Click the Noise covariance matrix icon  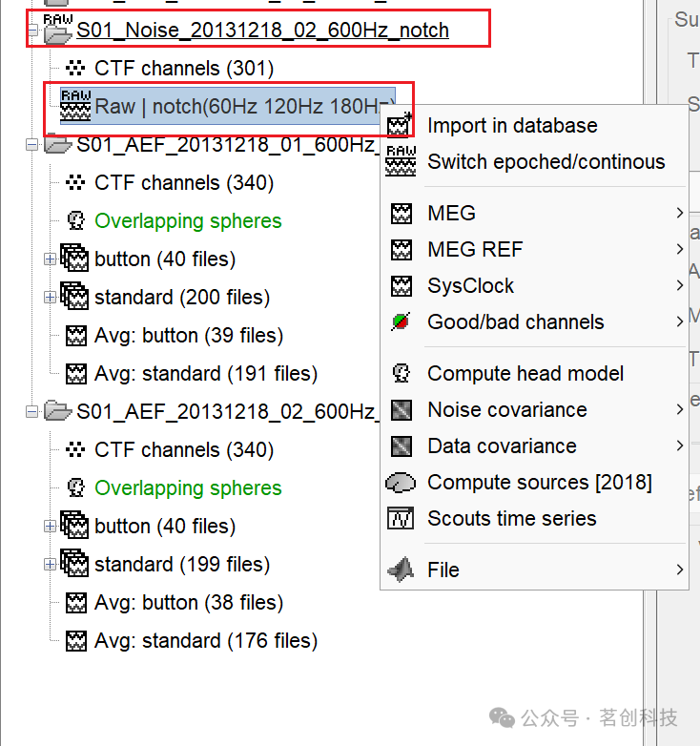401,409
